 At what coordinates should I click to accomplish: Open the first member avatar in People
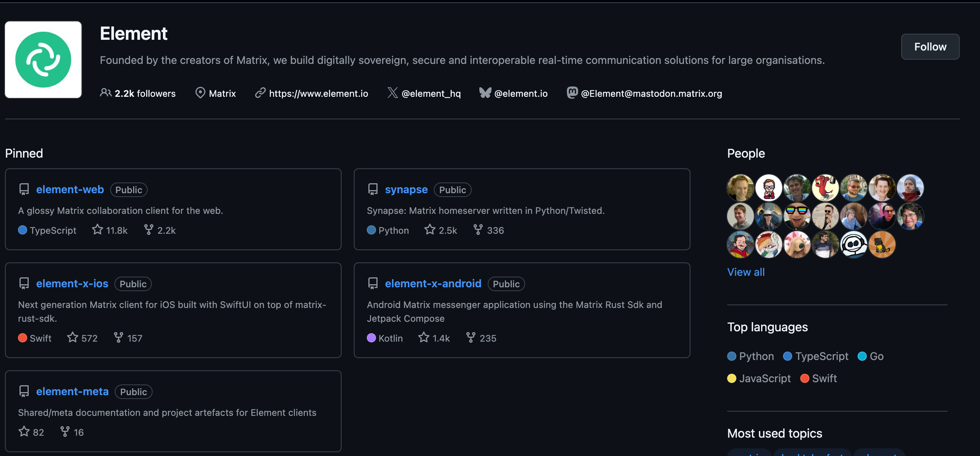coord(741,188)
